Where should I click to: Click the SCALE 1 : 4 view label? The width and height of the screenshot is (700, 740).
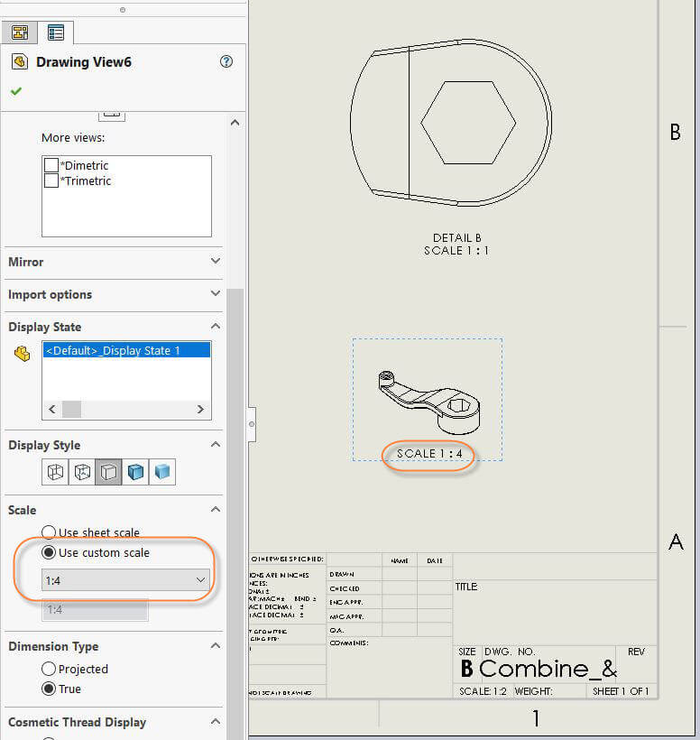[429, 454]
